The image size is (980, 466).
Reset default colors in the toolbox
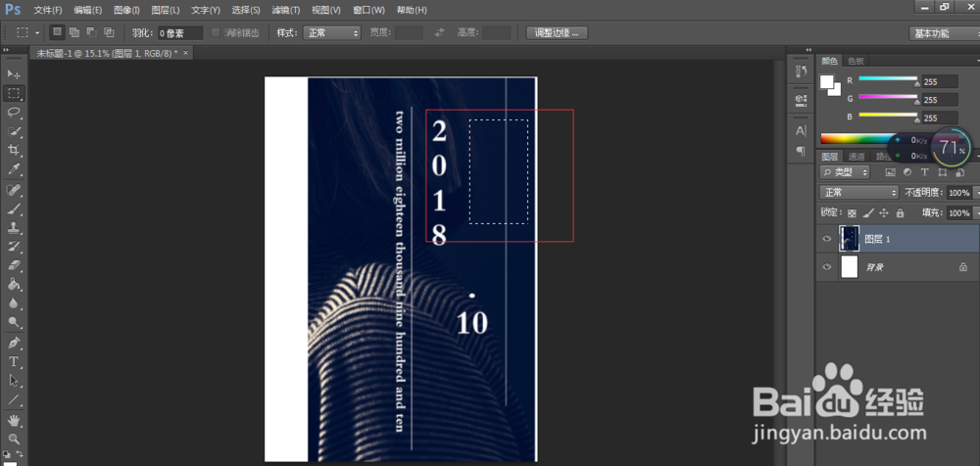pos(6,453)
